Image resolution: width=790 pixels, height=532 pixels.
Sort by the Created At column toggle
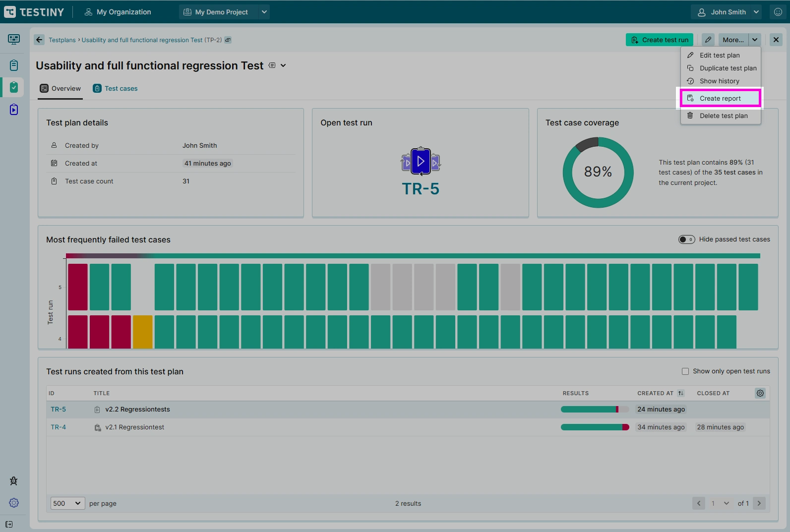[x=681, y=393]
